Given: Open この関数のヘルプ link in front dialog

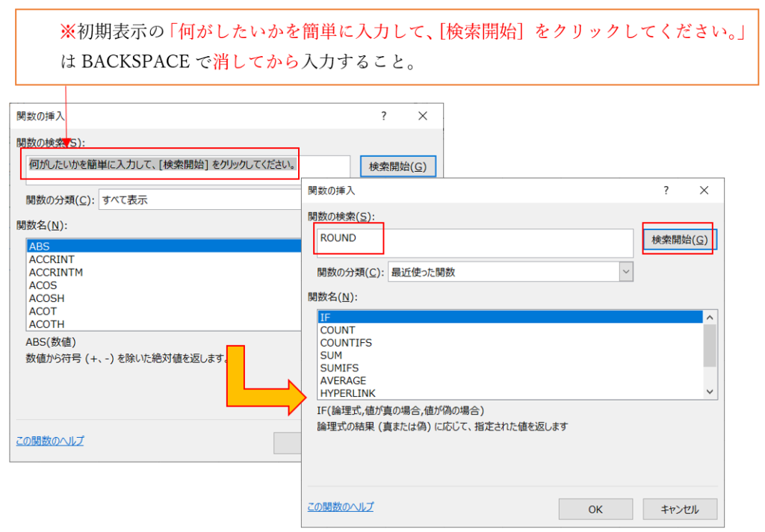Looking at the screenshot, I should (340, 507).
